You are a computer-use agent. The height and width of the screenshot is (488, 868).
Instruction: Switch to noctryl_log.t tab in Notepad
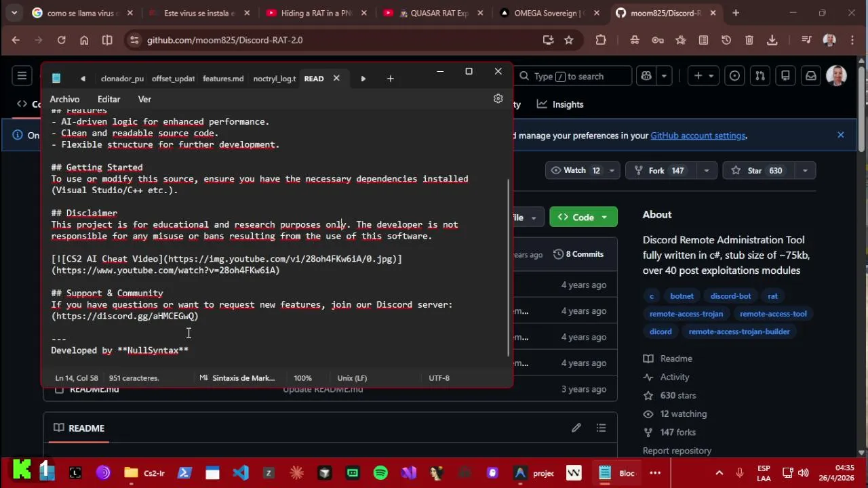pos(275,79)
